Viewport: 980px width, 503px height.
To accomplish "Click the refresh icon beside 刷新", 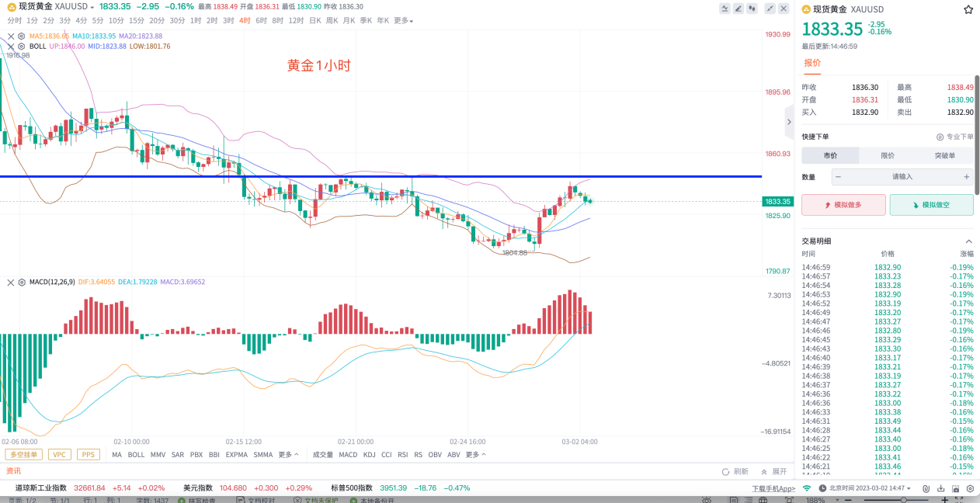I will pos(725,471).
